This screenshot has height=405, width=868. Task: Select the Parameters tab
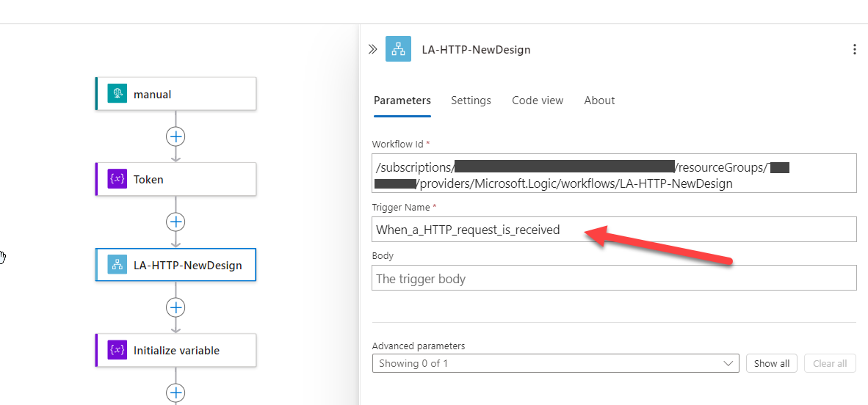click(402, 100)
